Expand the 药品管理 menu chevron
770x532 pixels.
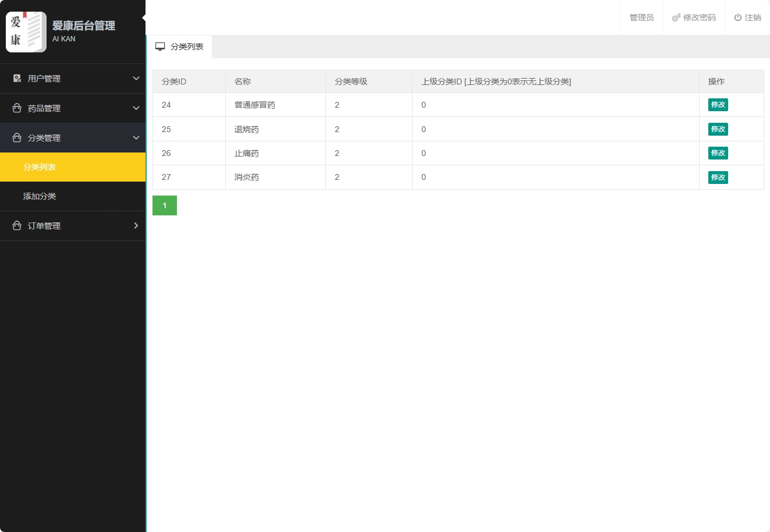pyautogui.click(x=136, y=108)
